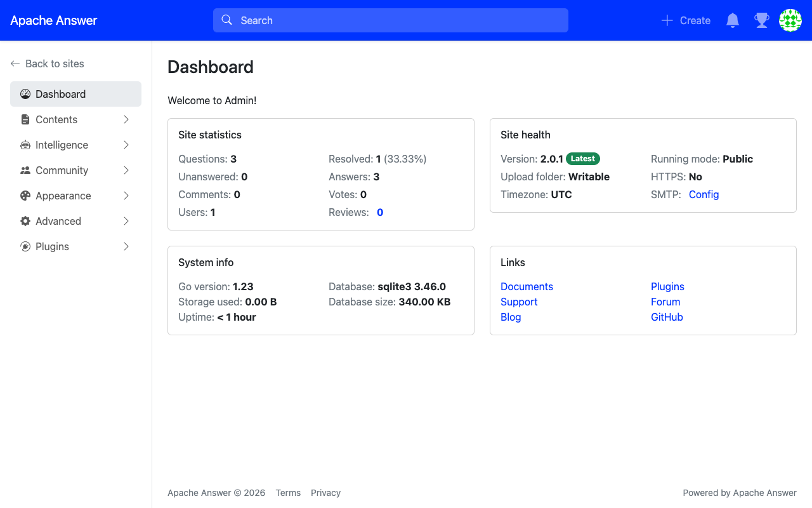The width and height of the screenshot is (812, 508).
Task: Select Dashboard in the sidebar
Action: click(75, 94)
